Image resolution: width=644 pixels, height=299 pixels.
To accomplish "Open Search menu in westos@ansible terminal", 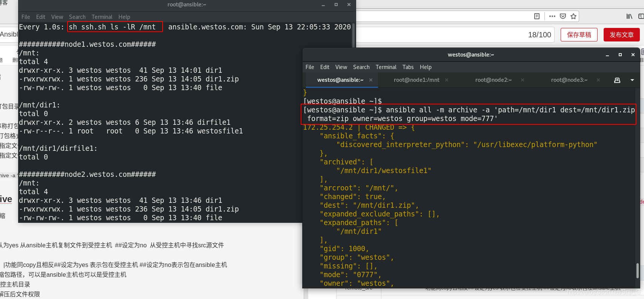I will [x=361, y=67].
